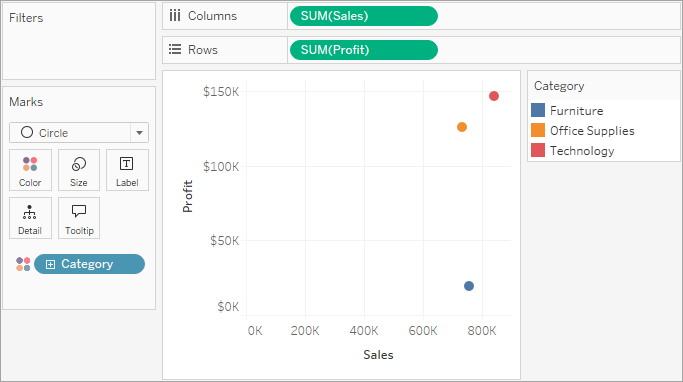Open the Size marks card
Screen dimensions: 683x382
79,170
